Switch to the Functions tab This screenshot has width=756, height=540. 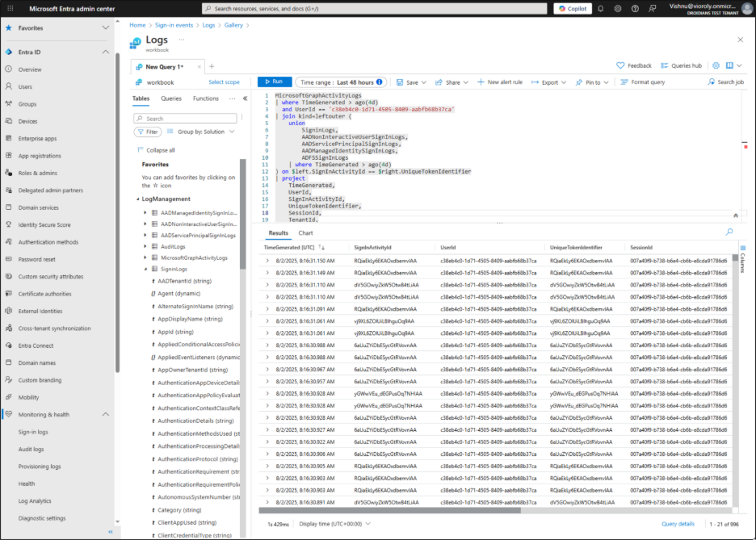tap(206, 98)
